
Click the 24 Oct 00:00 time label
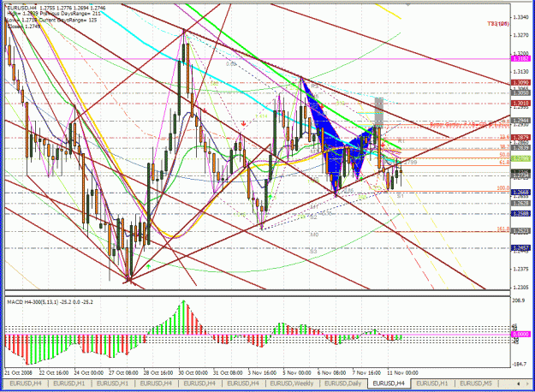[88, 373]
